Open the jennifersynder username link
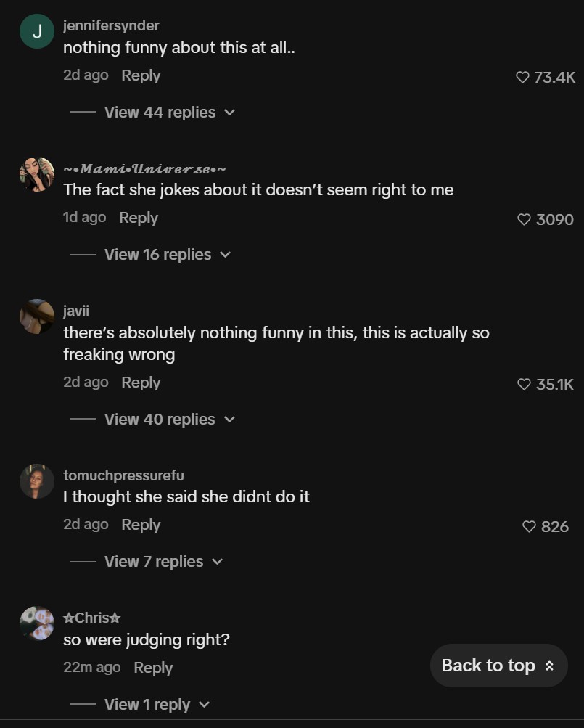 coord(111,25)
